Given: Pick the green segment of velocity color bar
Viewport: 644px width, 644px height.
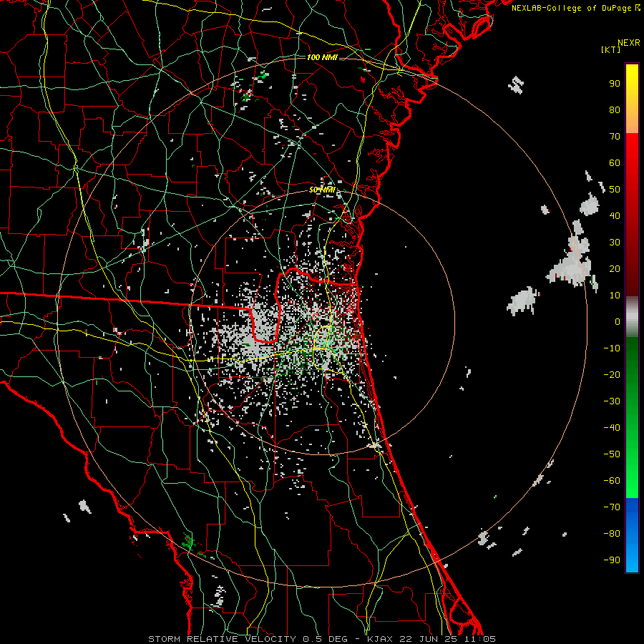Looking at the screenshot, I should [x=632, y=417].
